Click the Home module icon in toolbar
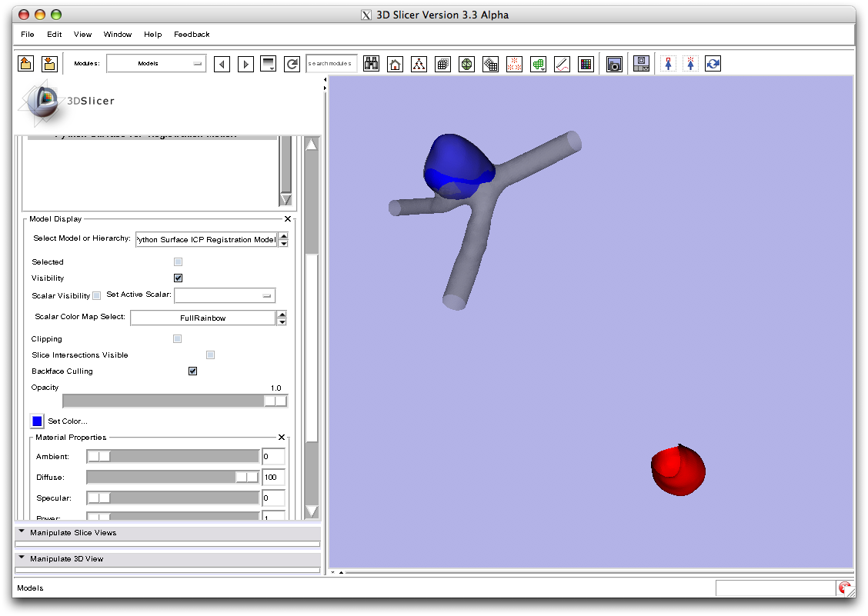Viewport: 868px width, 616px height. (x=395, y=65)
